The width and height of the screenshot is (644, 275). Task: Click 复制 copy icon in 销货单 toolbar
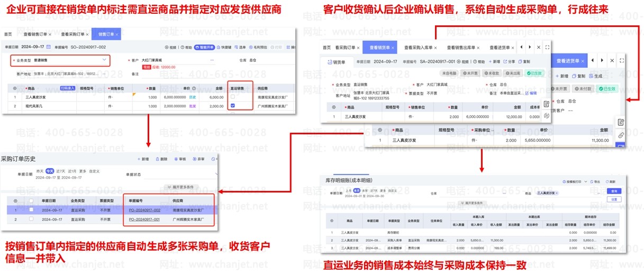[x=524, y=61]
